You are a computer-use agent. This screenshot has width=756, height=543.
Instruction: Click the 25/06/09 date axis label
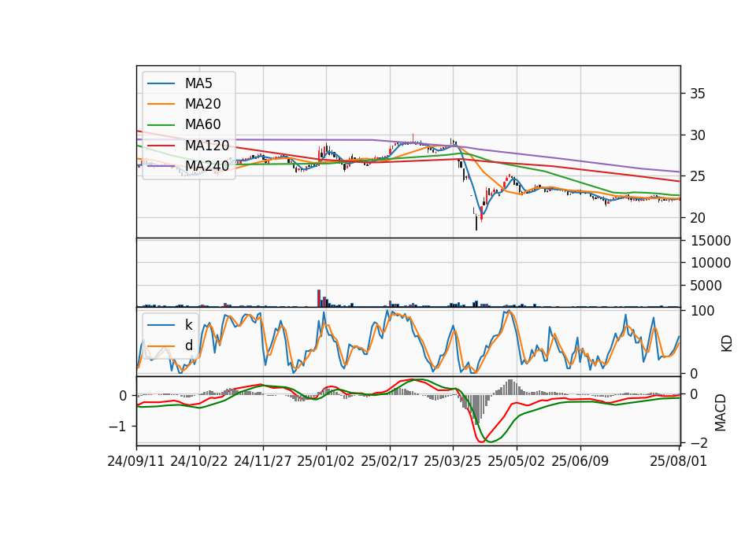[x=580, y=461]
